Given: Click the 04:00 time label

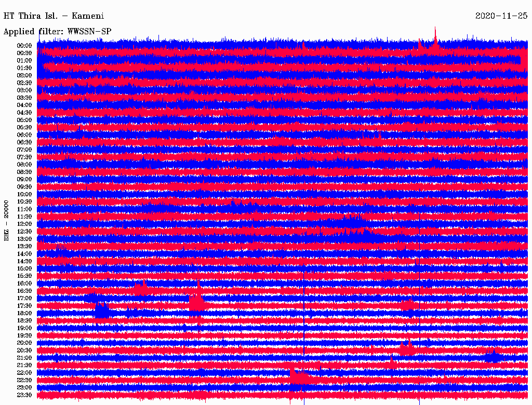Looking at the screenshot, I should click(x=24, y=105).
